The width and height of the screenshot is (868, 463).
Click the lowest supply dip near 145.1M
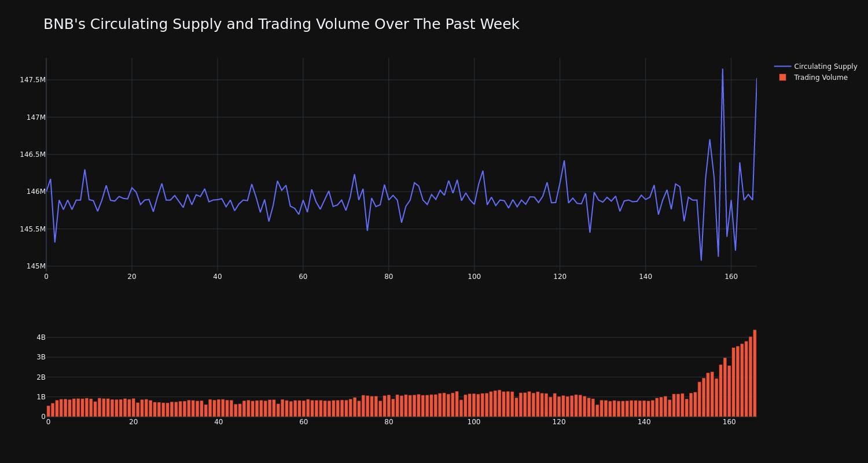click(701, 260)
